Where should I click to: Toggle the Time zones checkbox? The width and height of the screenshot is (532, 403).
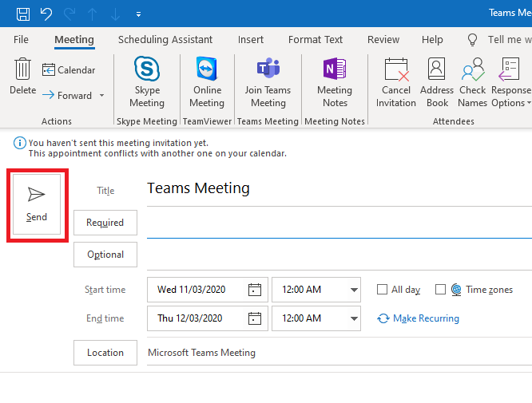440,290
